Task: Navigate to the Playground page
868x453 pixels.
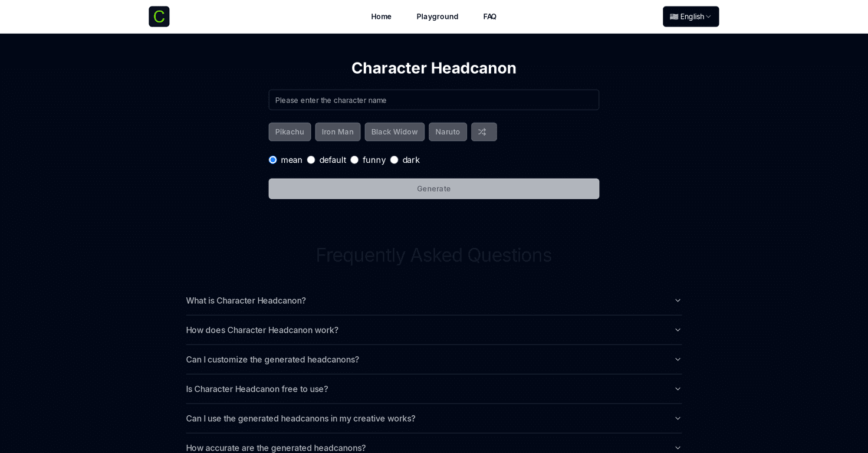Action: coord(437,17)
